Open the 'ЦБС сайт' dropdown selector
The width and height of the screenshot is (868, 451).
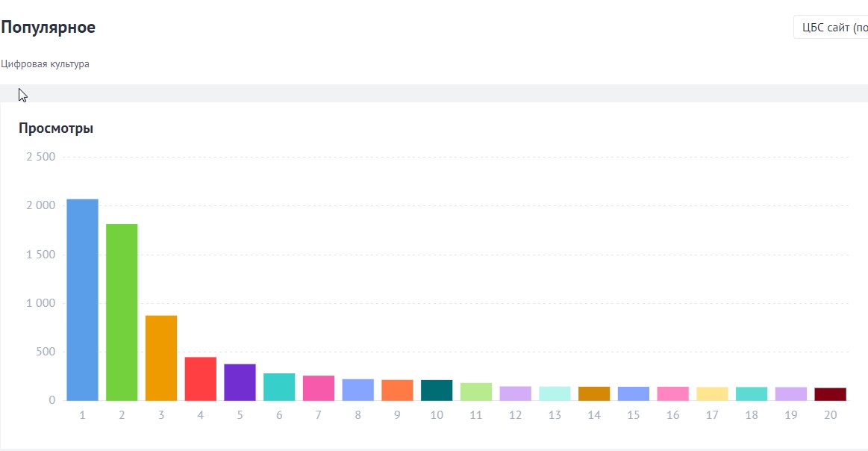831,27
